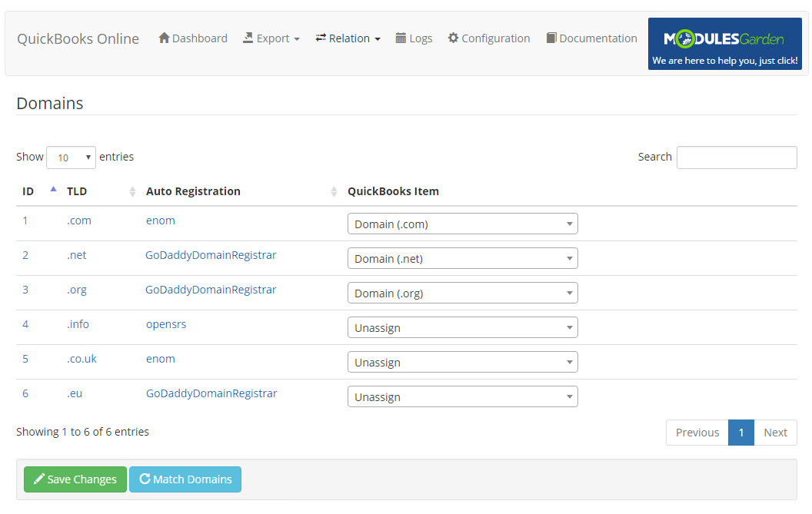Click the .eu TLD link
Viewport: 812px width, 514px height.
point(75,393)
